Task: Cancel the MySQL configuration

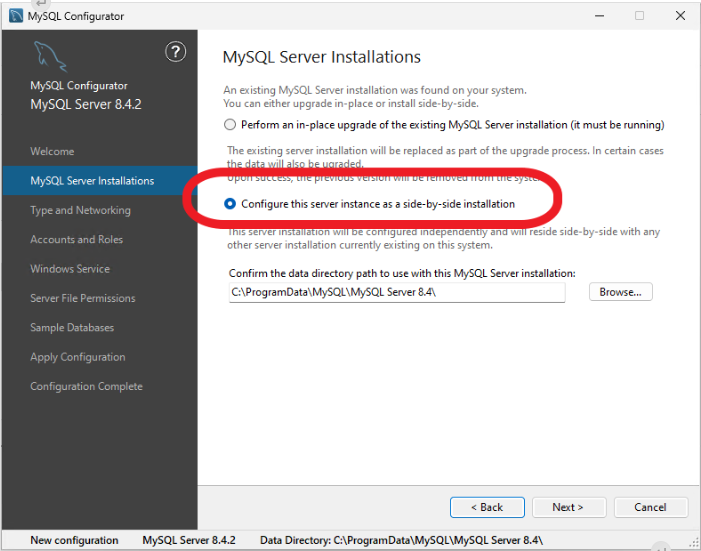Action: coord(650,507)
